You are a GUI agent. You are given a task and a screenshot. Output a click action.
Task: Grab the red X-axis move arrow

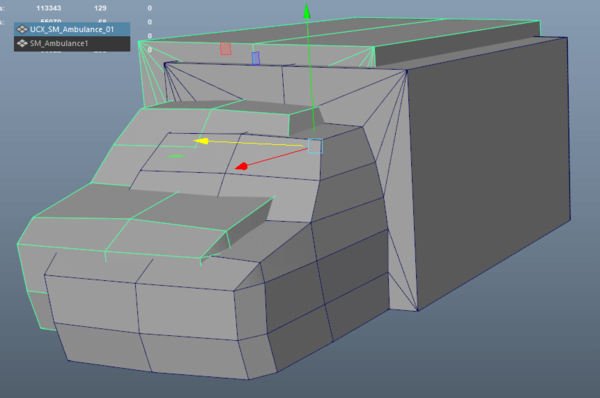tap(241, 166)
